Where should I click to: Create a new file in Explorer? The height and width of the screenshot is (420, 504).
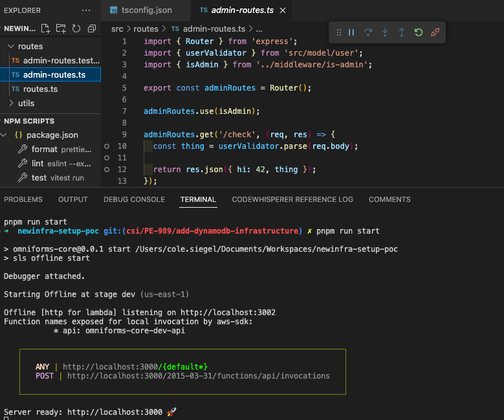pyautogui.click(x=45, y=28)
